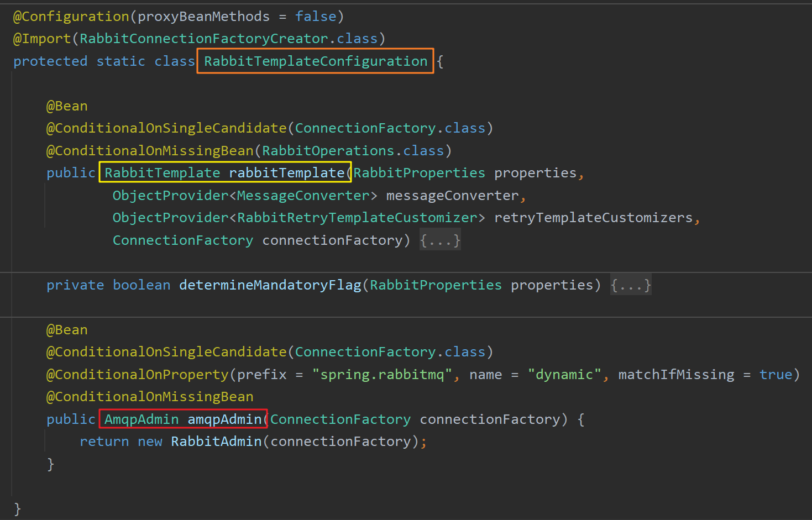The width and height of the screenshot is (812, 520).
Task: Click determineMandatoryFlag method name
Action: point(270,285)
